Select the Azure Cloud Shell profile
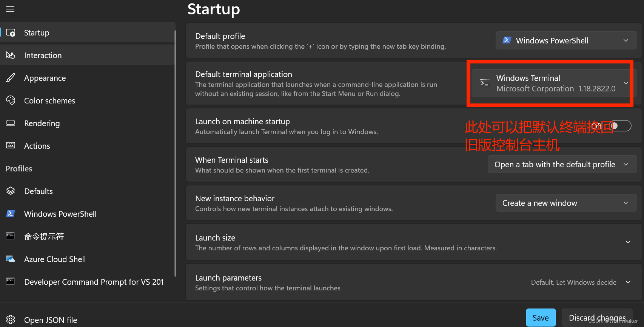The width and height of the screenshot is (644, 327). click(88, 259)
